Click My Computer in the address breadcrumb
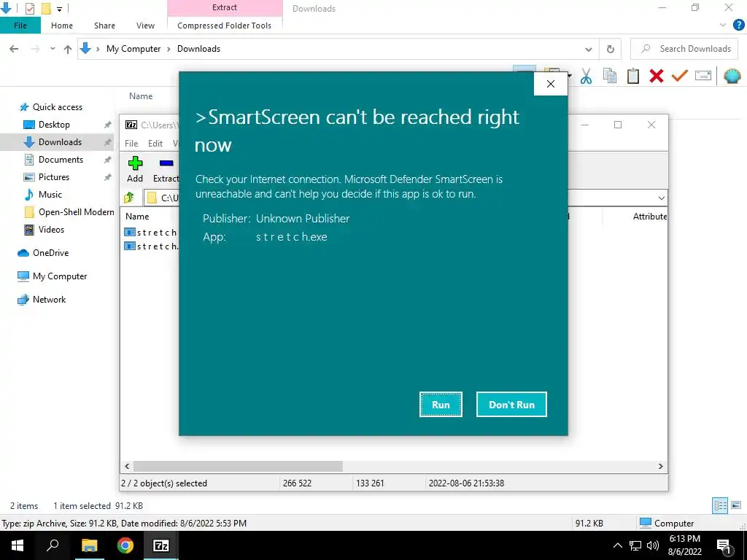This screenshot has width=747, height=560. [x=133, y=49]
